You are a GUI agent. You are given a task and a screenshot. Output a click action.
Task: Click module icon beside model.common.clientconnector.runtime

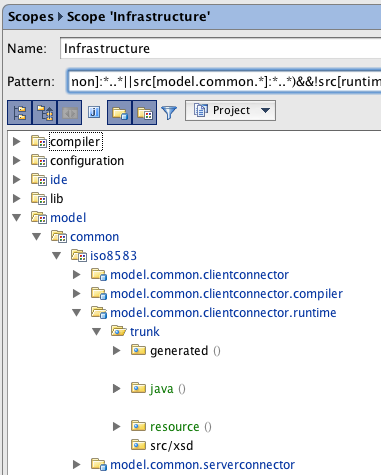click(x=99, y=313)
